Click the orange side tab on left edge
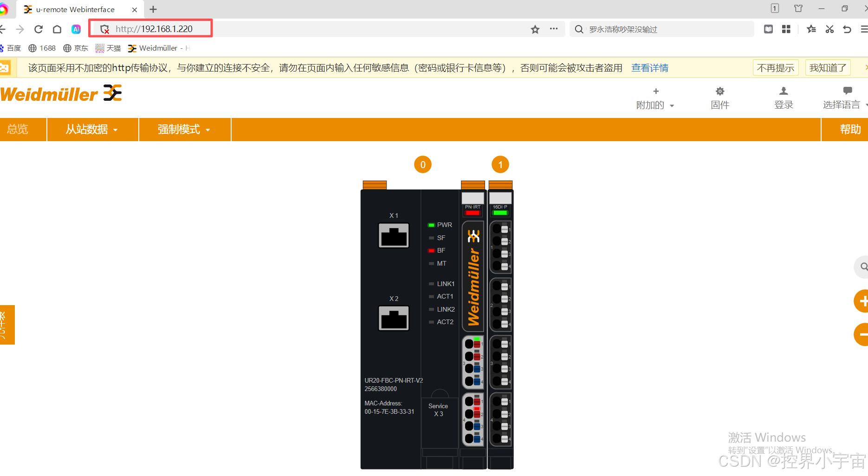Viewport: 868px width, 476px height. (7, 325)
